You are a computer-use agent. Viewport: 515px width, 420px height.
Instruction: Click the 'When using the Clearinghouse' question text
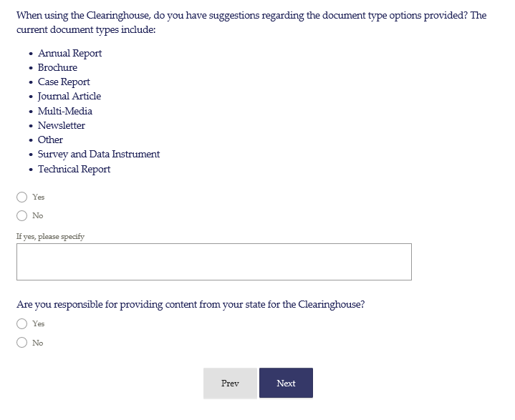pos(251,15)
